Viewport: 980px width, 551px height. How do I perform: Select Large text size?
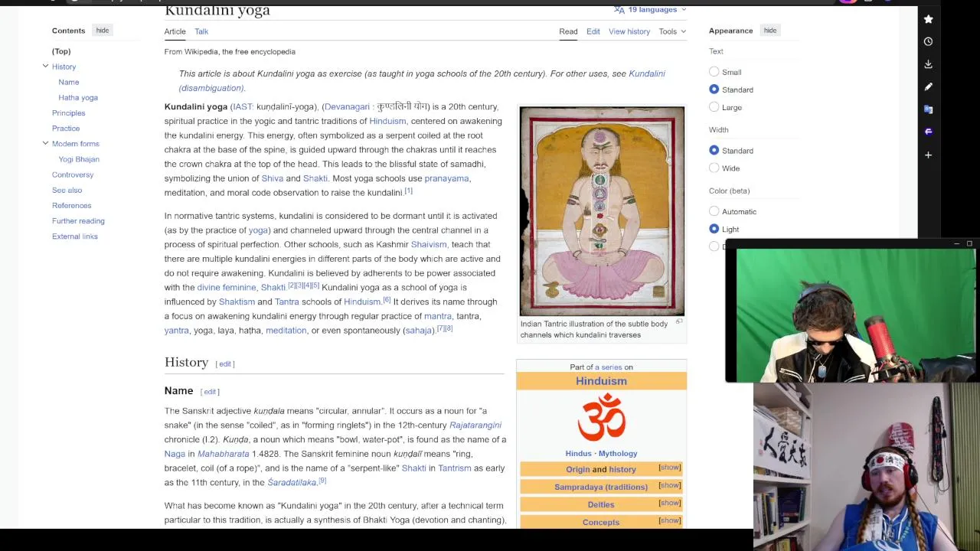pyautogui.click(x=714, y=107)
